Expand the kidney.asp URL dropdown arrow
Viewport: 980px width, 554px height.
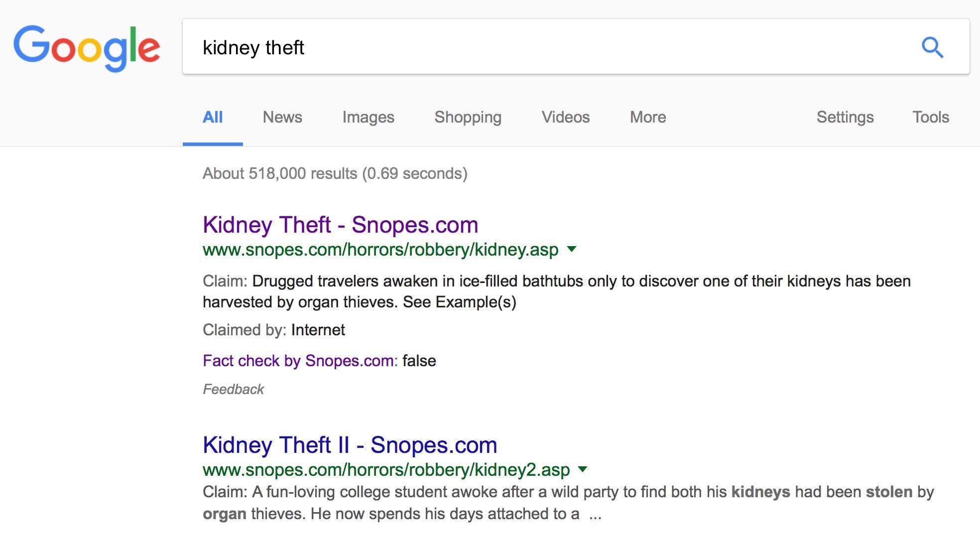click(x=572, y=249)
